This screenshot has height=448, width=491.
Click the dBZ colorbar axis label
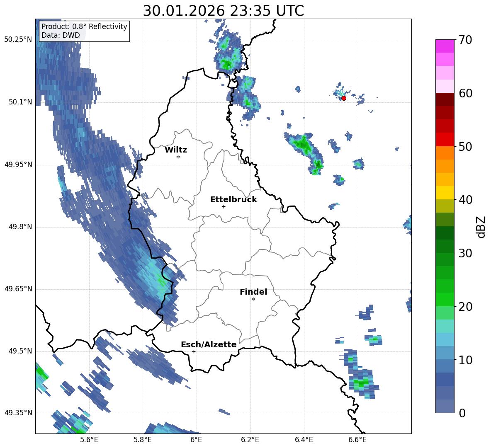click(x=481, y=227)
